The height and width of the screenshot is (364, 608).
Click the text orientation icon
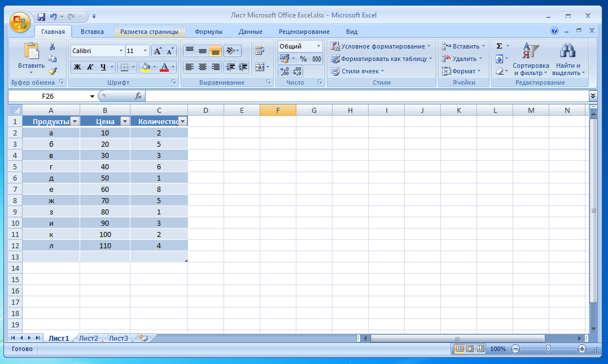pos(230,51)
